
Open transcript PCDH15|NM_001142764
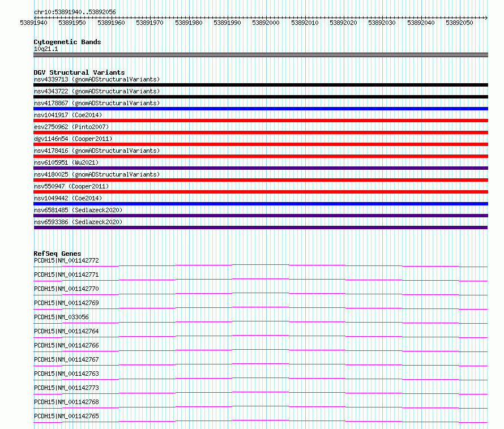pos(66,331)
